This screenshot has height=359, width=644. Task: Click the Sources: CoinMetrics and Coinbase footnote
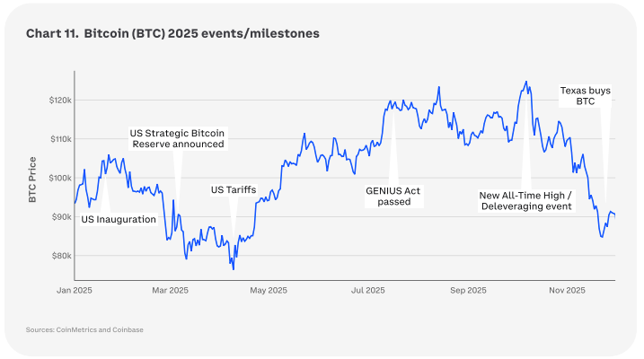tap(84, 330)
